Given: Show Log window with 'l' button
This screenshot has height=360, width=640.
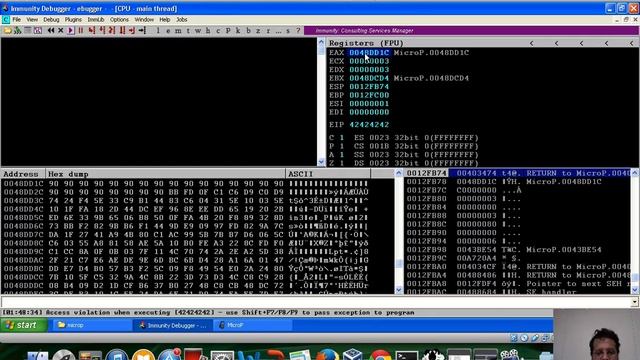Looking at the screenshot, I should (x=158, y=31).
